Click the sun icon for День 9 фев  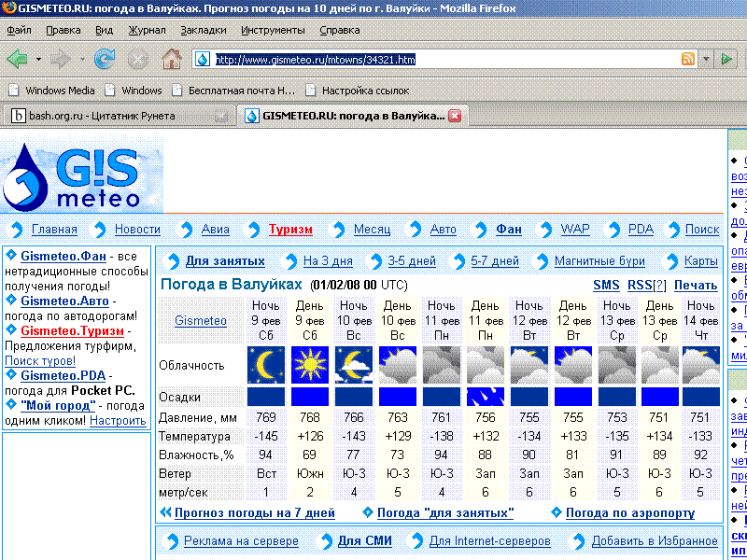point(310,365)
